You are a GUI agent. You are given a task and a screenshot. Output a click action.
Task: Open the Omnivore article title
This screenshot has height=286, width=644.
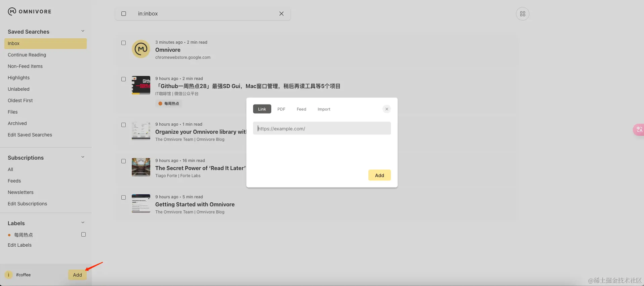coord(168,50)
